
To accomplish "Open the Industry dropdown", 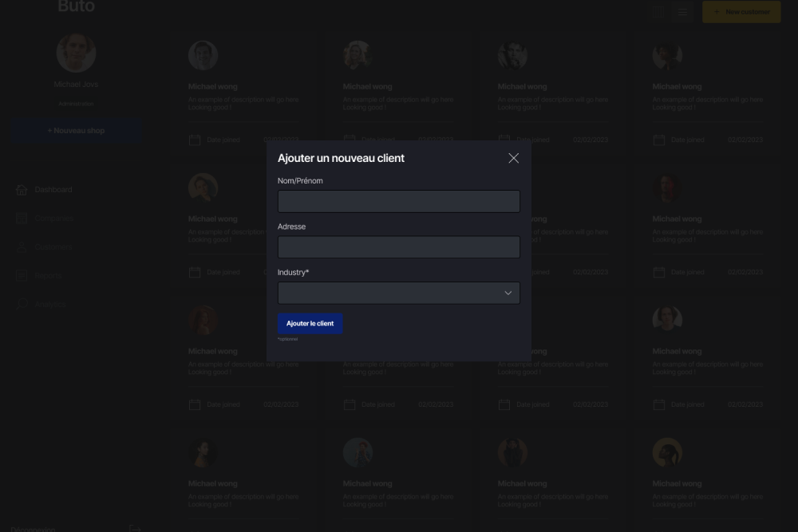I will click(398, 293).
